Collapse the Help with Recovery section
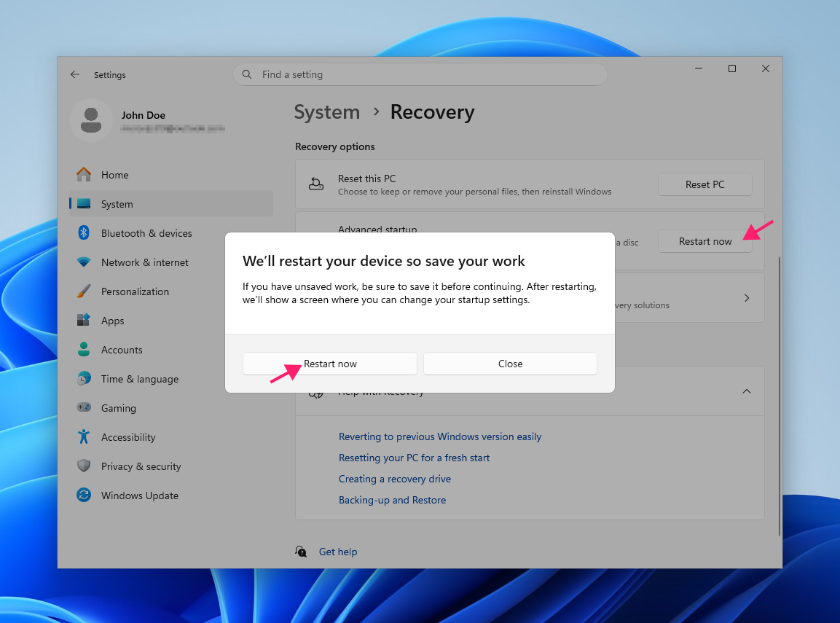 (x=746, y=391)
